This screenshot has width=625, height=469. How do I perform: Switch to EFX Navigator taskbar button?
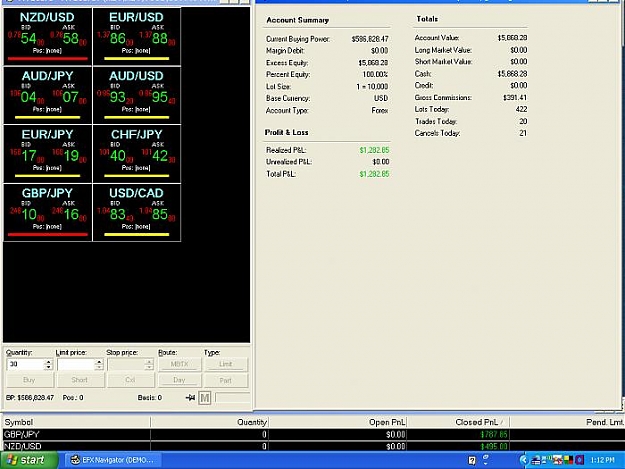tap(112, 460)
